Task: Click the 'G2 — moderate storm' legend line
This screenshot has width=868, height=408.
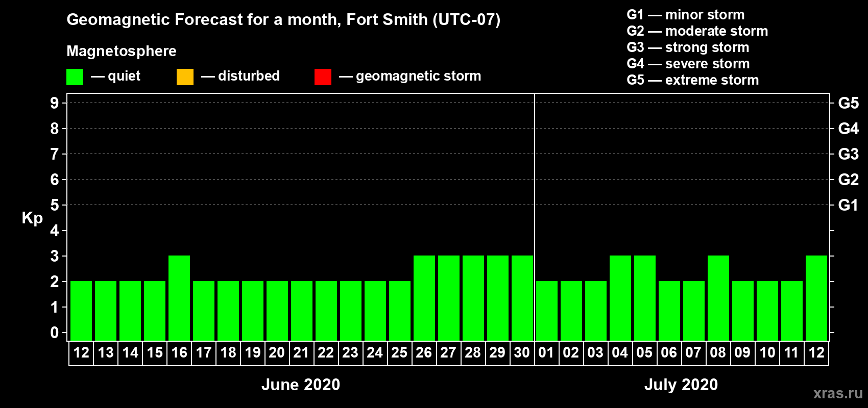Action: (697, 31)
